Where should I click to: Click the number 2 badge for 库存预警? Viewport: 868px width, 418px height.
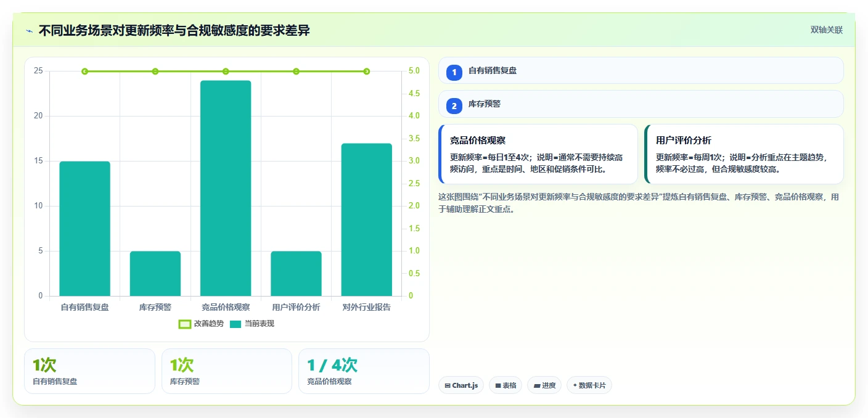(454, 106)
